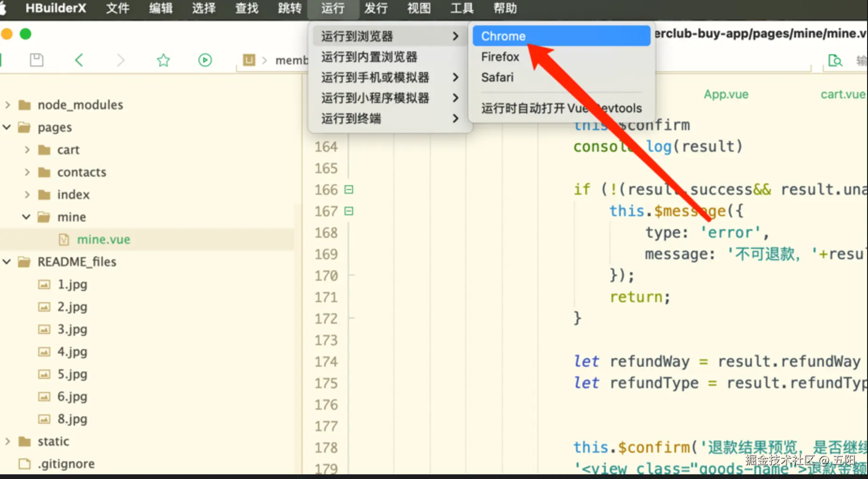Open the 查找 menu
The image size is (868, 479).
click(x=247, y=8)
